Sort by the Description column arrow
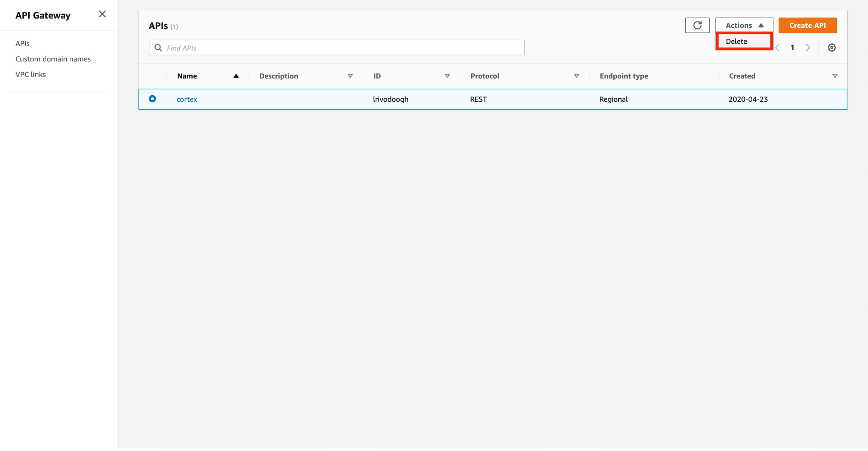This screenshot has height=451, width=868. pyautogui.click(x=350, y=76)
